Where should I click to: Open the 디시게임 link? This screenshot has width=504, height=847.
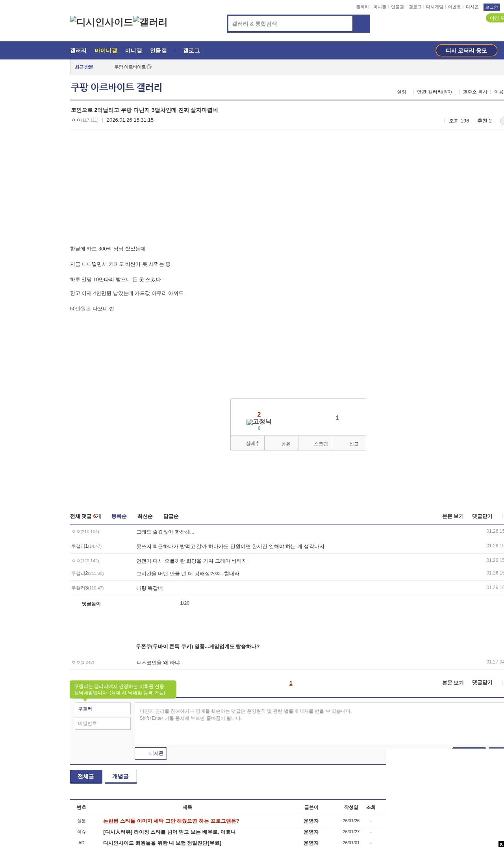[435, 7]
